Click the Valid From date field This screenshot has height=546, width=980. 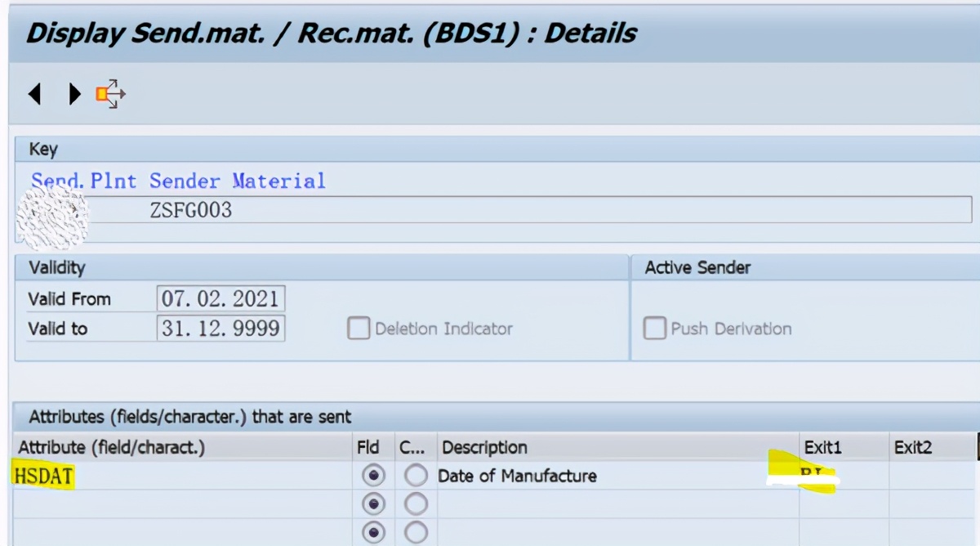coord(222,298)
